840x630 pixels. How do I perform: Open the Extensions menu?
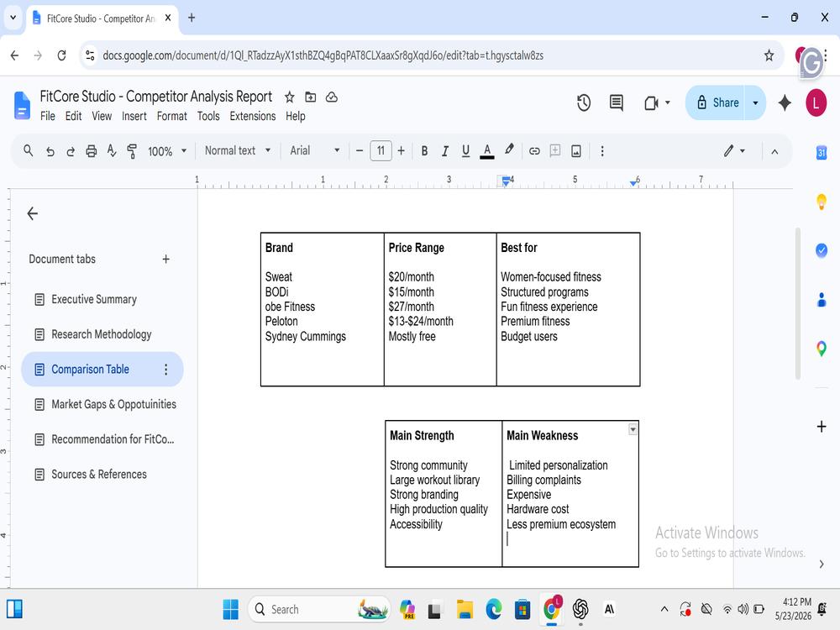click(x=253, y=116)
